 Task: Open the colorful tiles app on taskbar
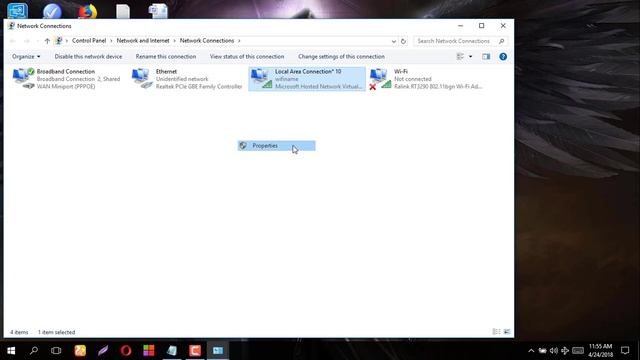click(x=149, y=350)
